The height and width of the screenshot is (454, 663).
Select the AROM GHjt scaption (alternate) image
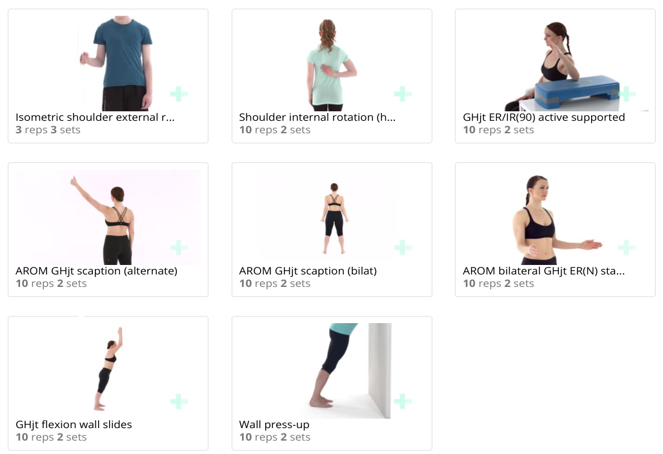pyautogui.click(x=108, y=217)
